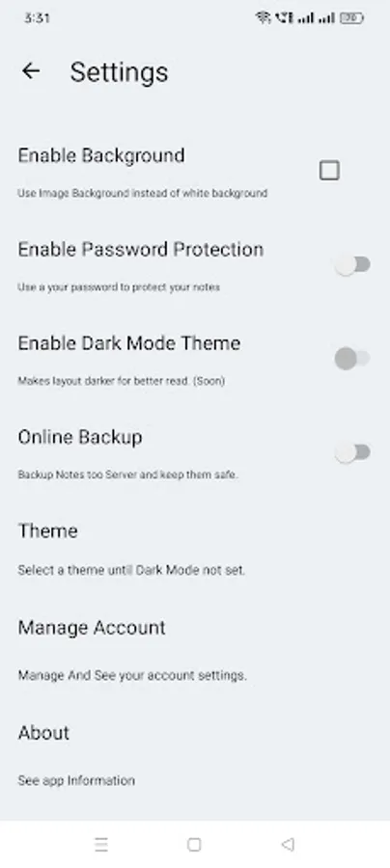Open Manage Account settings

pos(195,648)
